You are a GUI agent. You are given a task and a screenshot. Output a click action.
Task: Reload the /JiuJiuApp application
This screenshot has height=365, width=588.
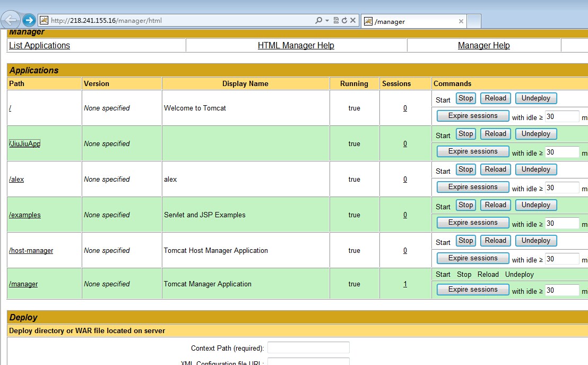click(495, 134)
